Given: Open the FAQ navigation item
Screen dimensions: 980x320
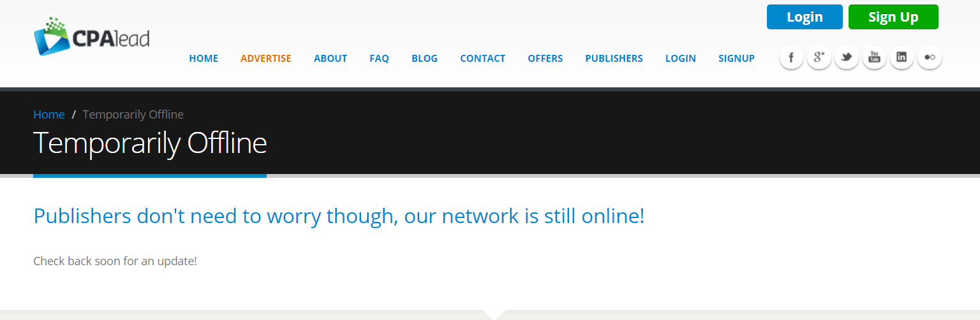Looking at the screenshot, I should 379,58.
